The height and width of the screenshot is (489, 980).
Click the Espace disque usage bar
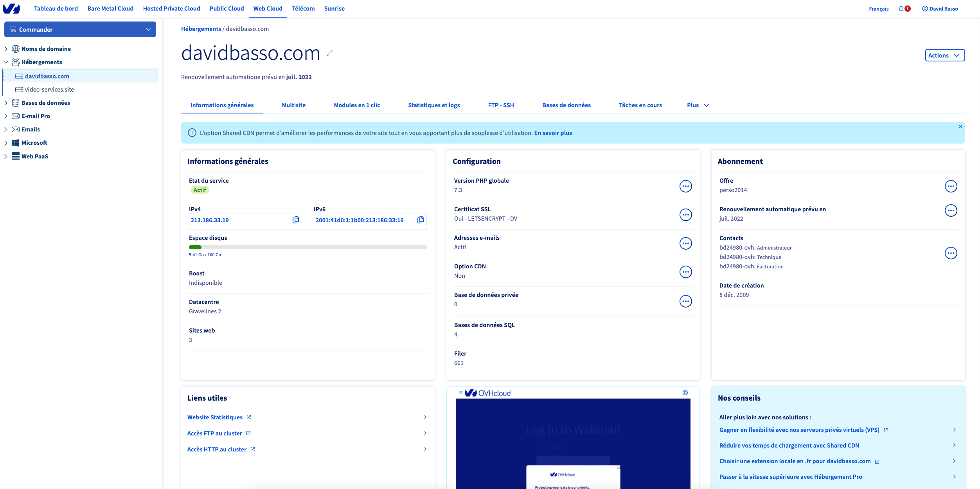(x=307, y=247)
